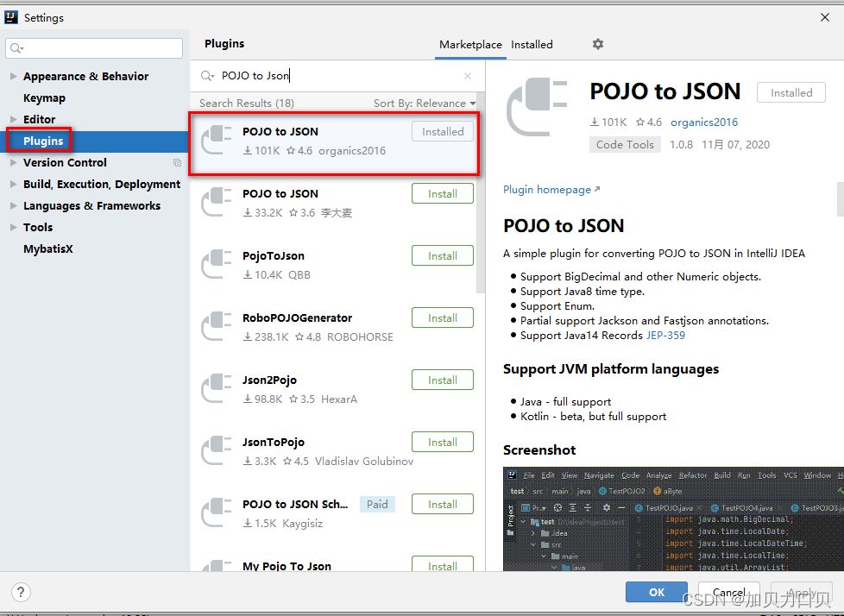Expand the Version Control settings node
The image size is (844, 616).
(x=13, y=163)
